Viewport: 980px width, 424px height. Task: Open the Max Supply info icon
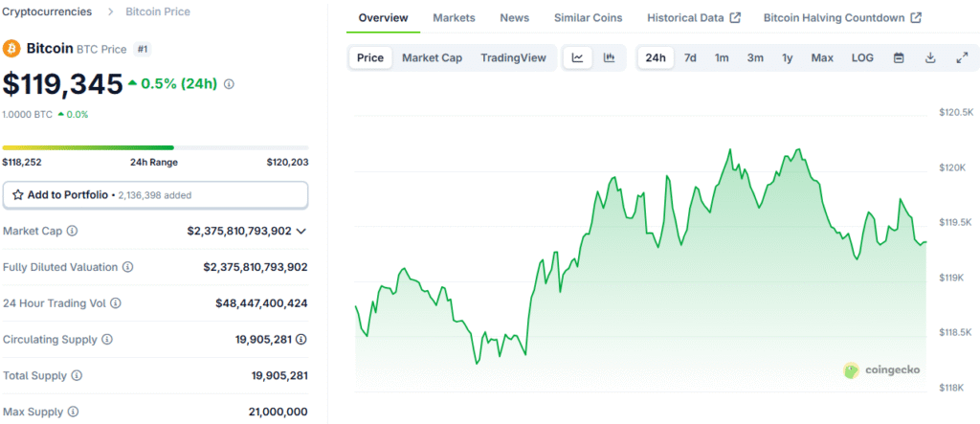pyautogui.click(x=73, y=413)
